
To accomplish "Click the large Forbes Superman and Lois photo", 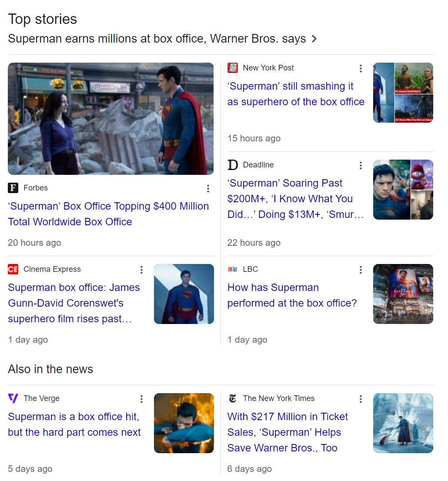I will coord(111,119).
